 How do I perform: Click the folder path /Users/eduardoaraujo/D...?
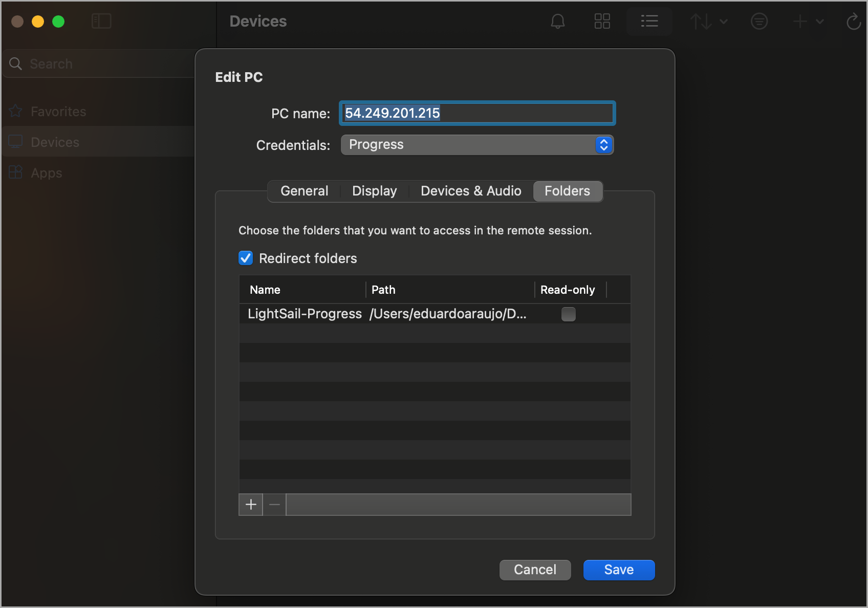448,314
